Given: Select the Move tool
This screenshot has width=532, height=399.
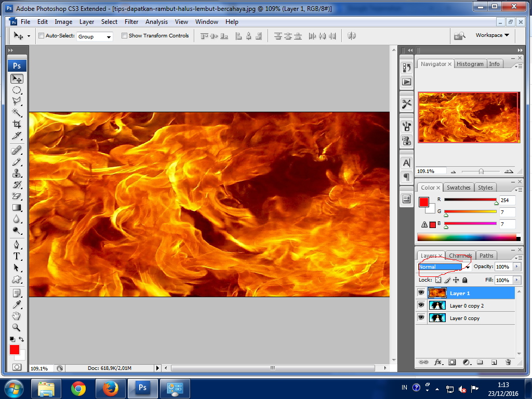Looking at the screenshot, I should tap(17, 78).
